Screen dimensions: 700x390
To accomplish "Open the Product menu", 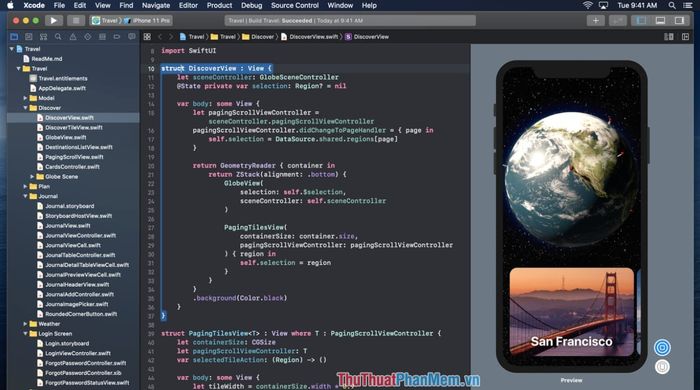I will tap(219, 5).
